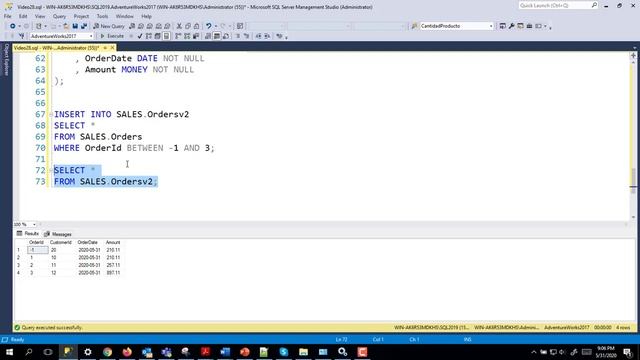Click the Amount column header

point(113,242)
